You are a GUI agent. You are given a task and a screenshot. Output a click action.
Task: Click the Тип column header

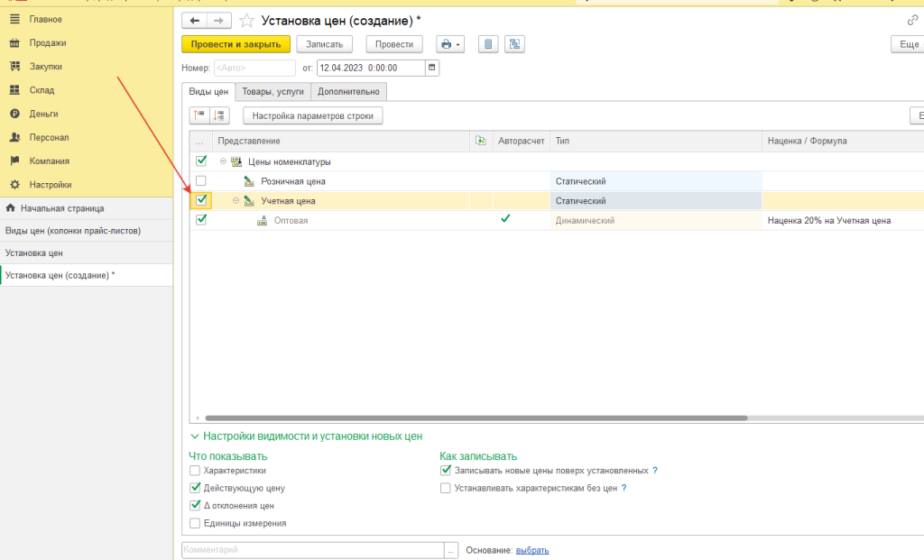coord(656,142)
